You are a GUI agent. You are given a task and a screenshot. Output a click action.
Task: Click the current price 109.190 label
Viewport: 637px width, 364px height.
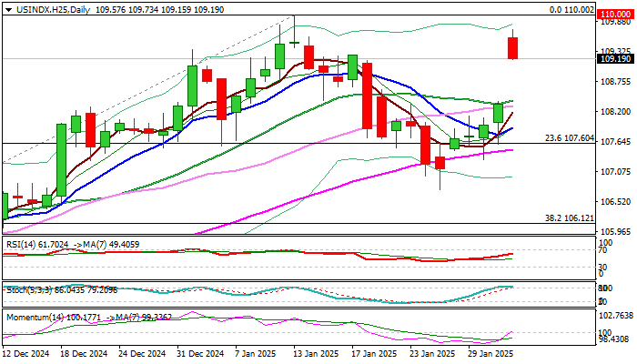pos(615,59)
